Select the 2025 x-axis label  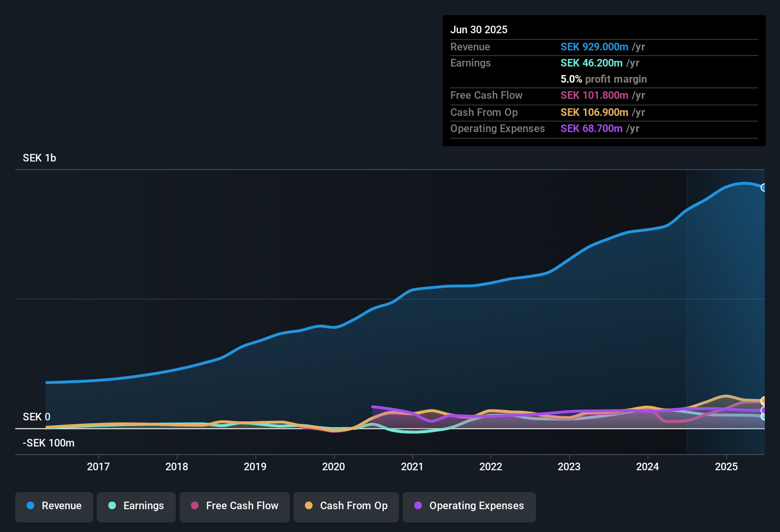click(x=726, y=466)
